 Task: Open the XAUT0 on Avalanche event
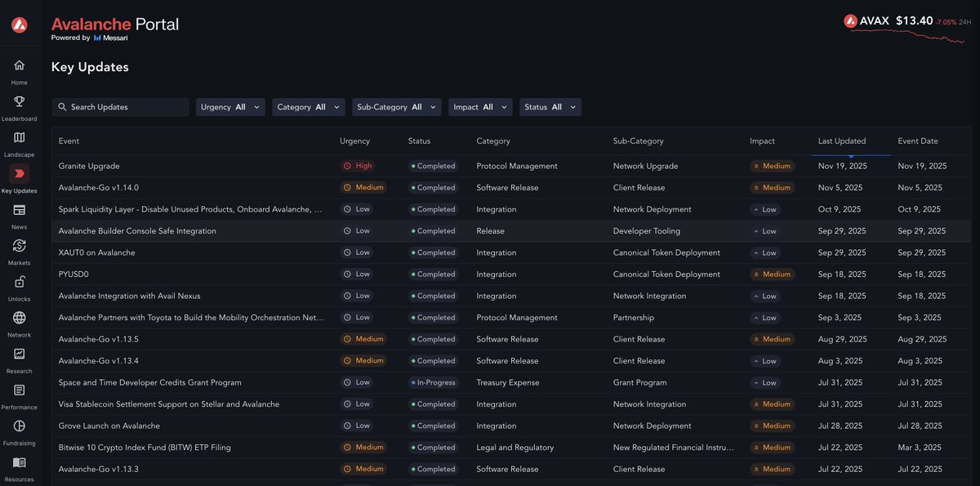(x=97, y=252)
